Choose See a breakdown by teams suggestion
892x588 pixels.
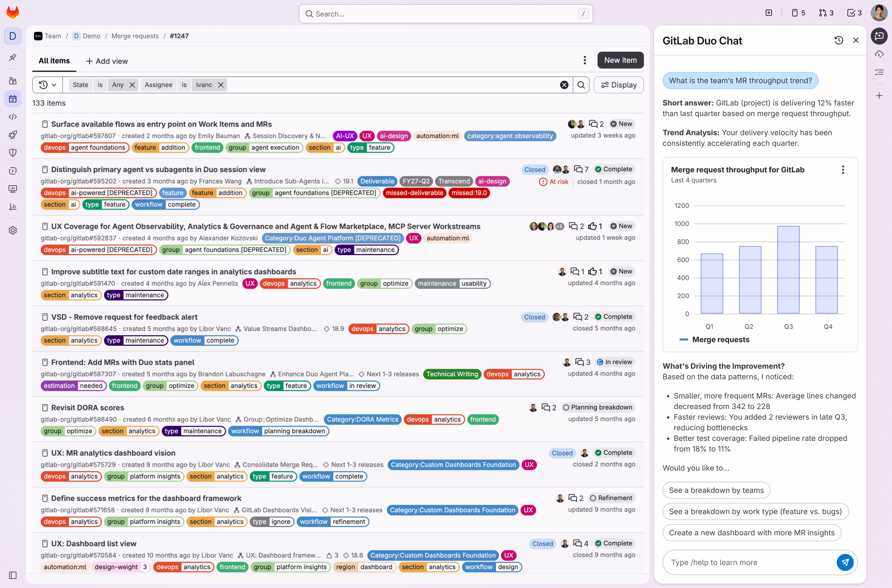coord(716,490)
